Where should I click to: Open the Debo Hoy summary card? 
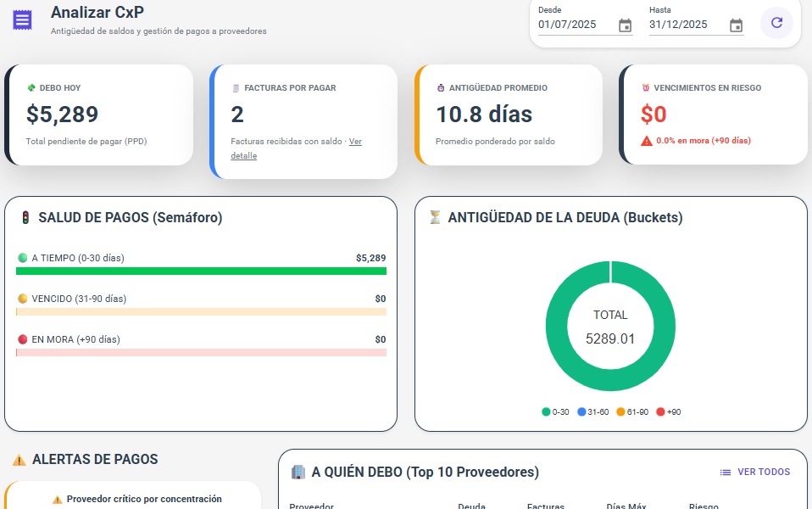point(100,115)
